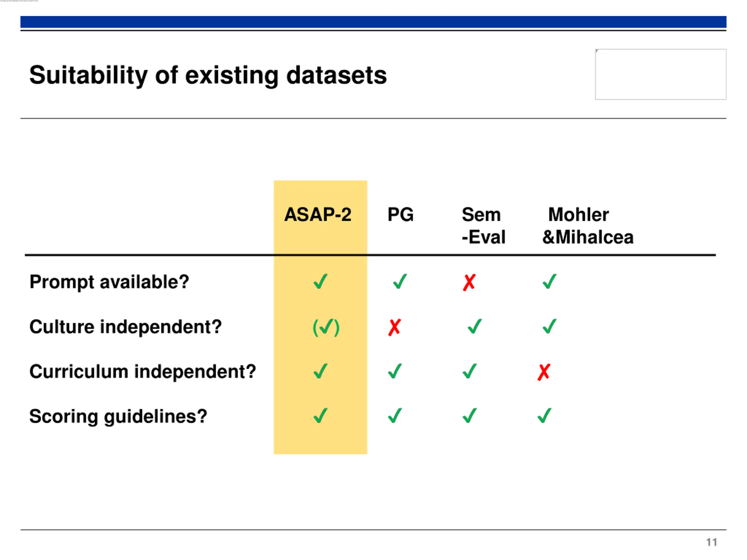This screenshot has height=560, width=747.
Task: Select the 'Prompt available?' row label
Action: pos(109,282)
